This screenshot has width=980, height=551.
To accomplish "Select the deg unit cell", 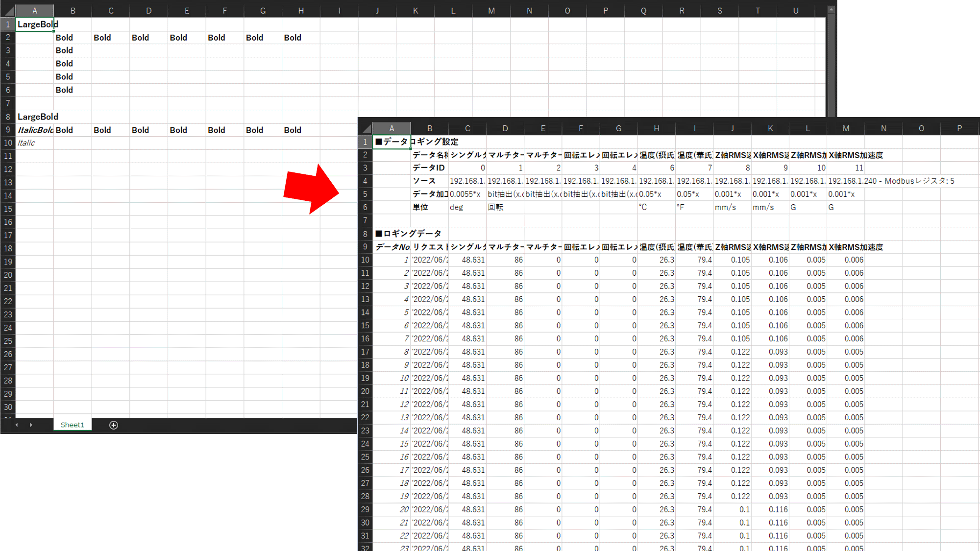I will (467, 207).
